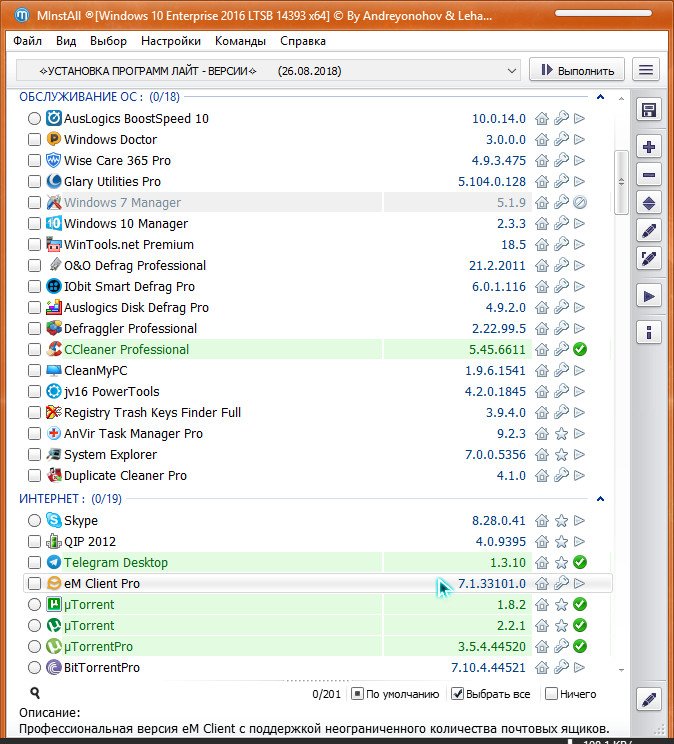Click the 0/201 selection counter

point(327,694)
